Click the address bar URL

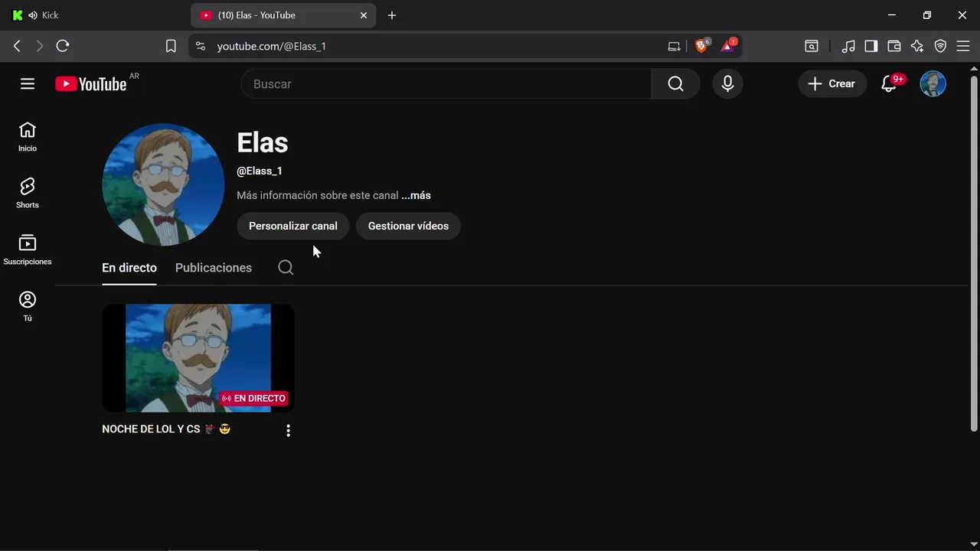coord(272,46)
